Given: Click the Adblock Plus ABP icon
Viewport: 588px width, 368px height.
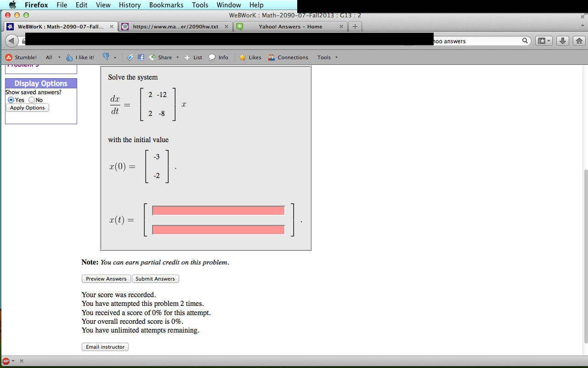Looking at the screenshot, I should 6,361.
